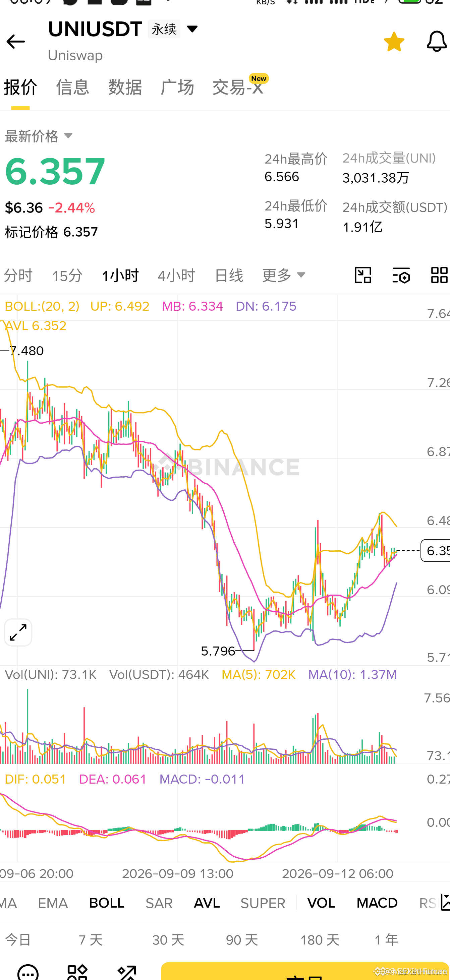Open chart indicator settings icon
Viewport: 450px width, 980px height.
click(x=401, y=275)
